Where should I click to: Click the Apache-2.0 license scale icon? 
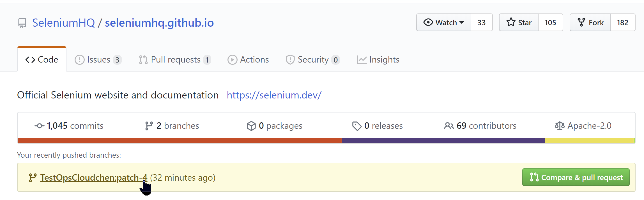(560, 126)
